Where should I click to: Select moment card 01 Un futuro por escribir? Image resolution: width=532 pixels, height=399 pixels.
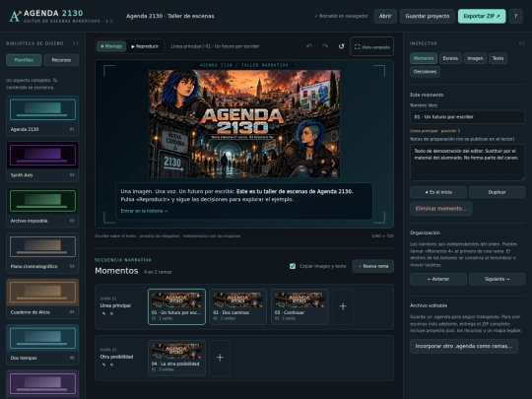click(176, 306)
